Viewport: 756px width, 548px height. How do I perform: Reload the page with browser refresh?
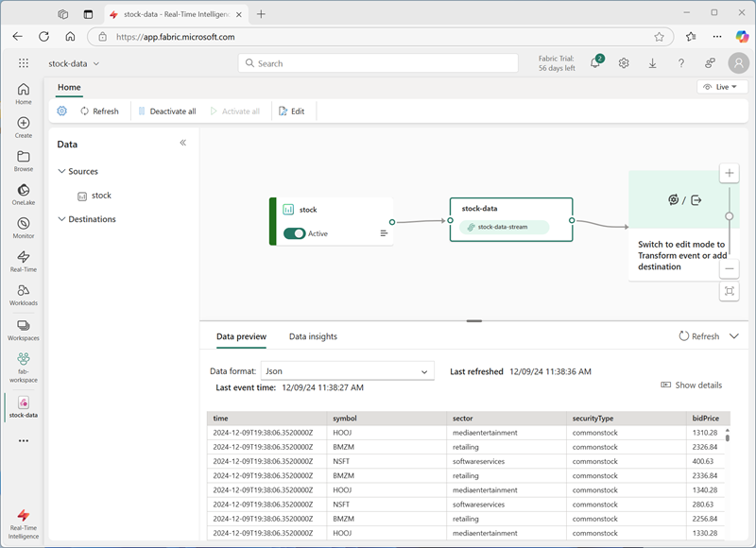click(x=43, y=37)
